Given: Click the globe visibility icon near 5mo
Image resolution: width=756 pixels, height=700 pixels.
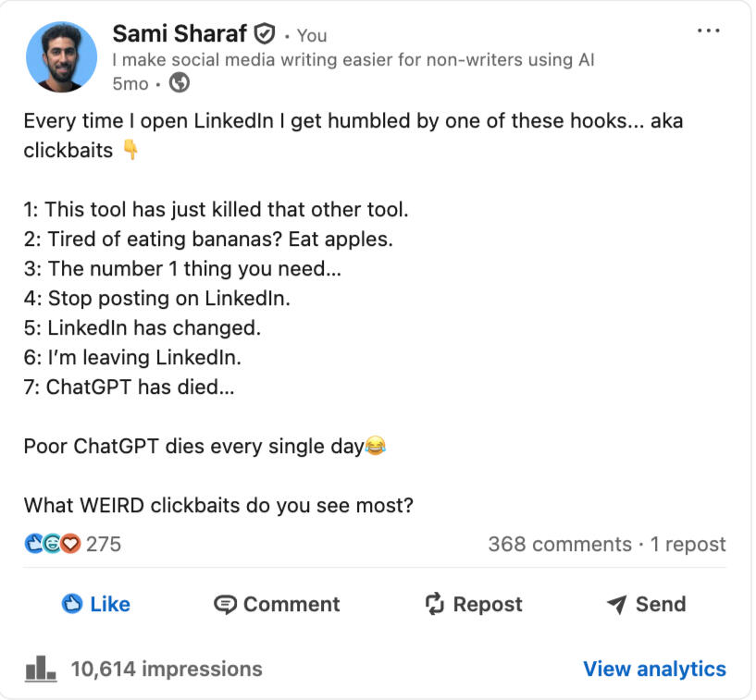Looking at the screenshot, I should pos(180,83).
